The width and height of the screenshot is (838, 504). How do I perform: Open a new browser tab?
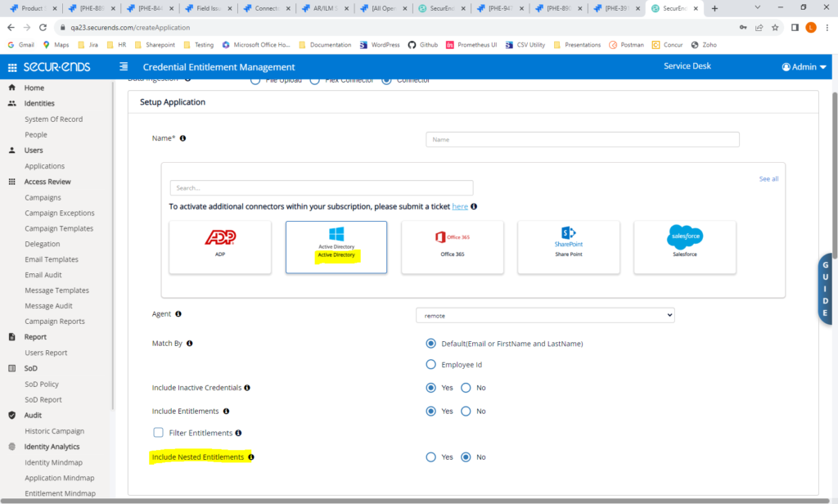(x=714, y=8)
